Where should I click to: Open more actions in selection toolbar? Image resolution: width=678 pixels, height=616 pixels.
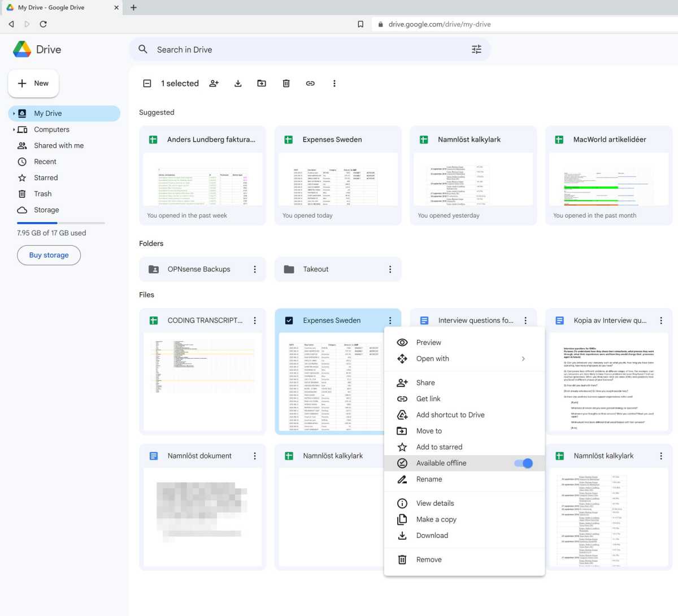click(334, 84)
